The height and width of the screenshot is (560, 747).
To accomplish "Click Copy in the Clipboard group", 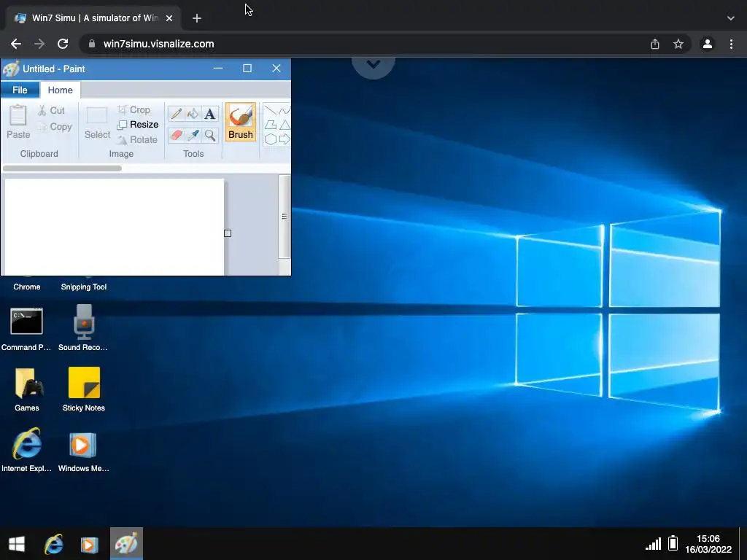I will (x=55, y=127).
